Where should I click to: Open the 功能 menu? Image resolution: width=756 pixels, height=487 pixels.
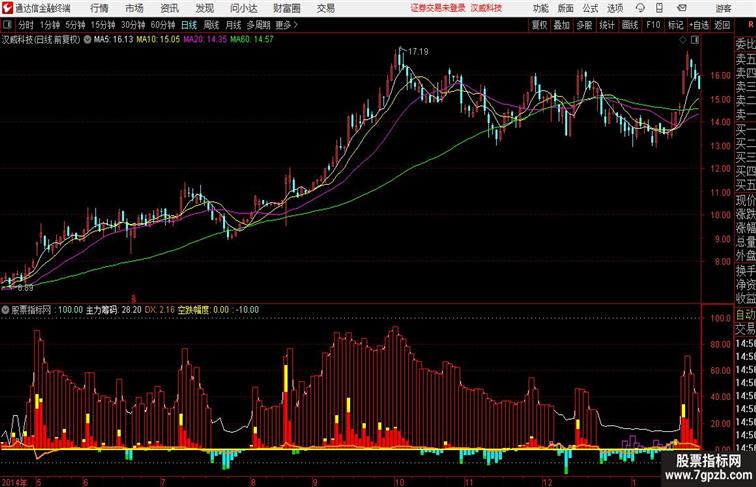click(540, 8)
